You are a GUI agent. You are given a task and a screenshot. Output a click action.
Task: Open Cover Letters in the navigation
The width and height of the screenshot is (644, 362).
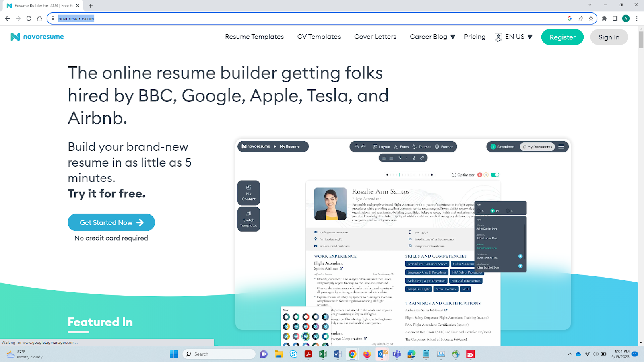tap(375, 37)
